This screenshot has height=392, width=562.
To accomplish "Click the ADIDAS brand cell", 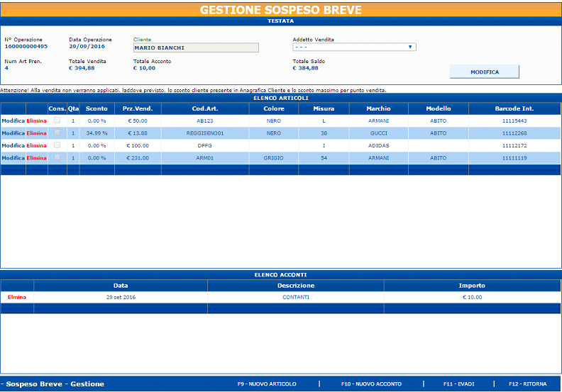I will pyautogui.click(x=378, y=146).
